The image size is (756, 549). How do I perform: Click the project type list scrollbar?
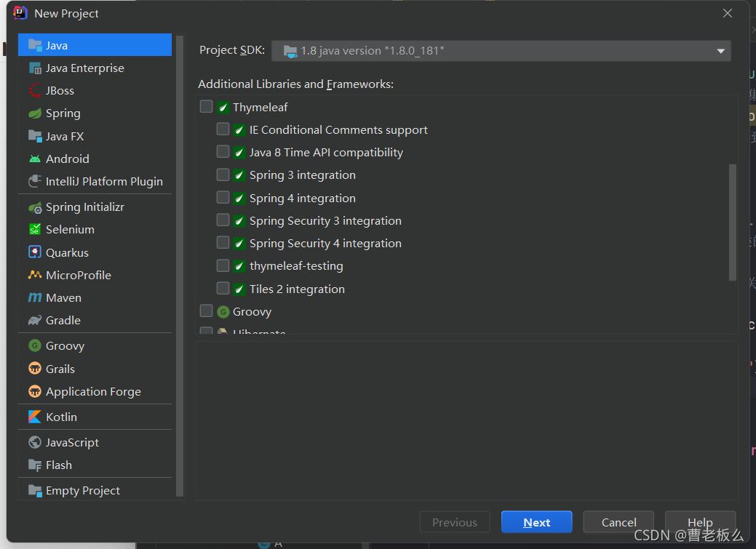(179, 266)
